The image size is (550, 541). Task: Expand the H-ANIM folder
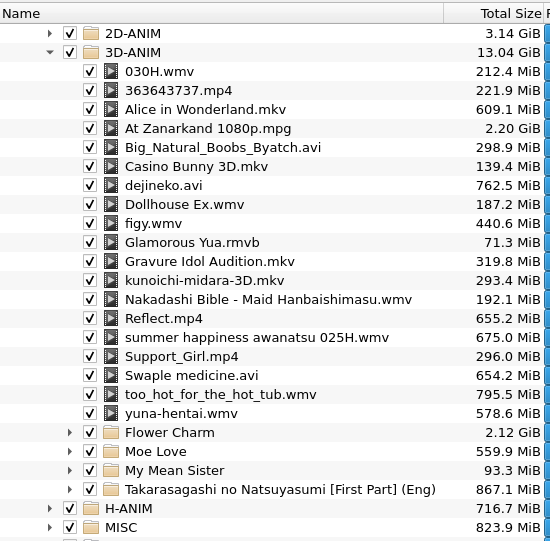coord(50,509)
